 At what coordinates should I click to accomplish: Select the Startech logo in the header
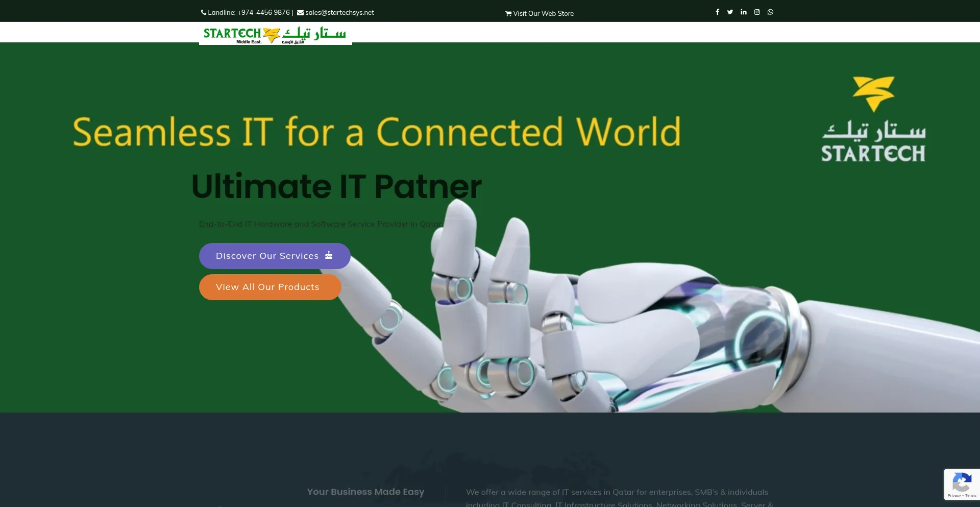click(275, 35)
